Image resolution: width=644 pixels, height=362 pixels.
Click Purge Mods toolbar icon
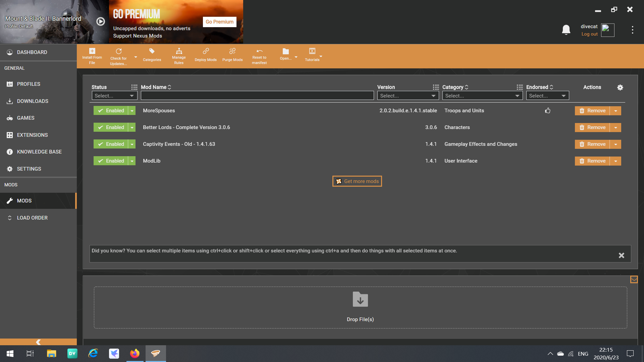tap(232, 55)
